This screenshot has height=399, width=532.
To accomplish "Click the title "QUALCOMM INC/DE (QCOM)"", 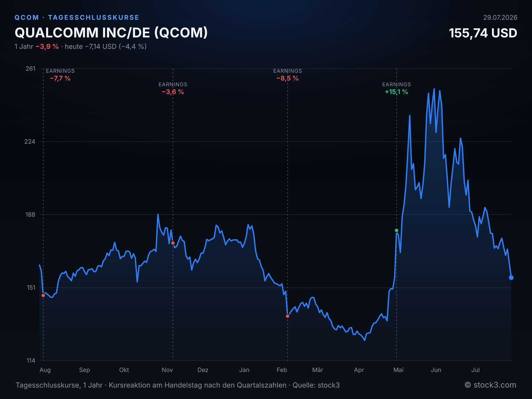I will click(111, 33).
